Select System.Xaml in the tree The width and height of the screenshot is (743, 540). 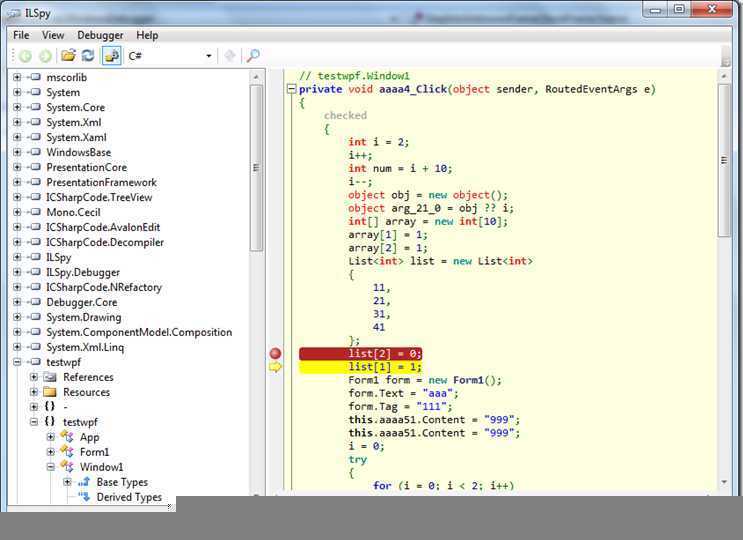point(76,137)
